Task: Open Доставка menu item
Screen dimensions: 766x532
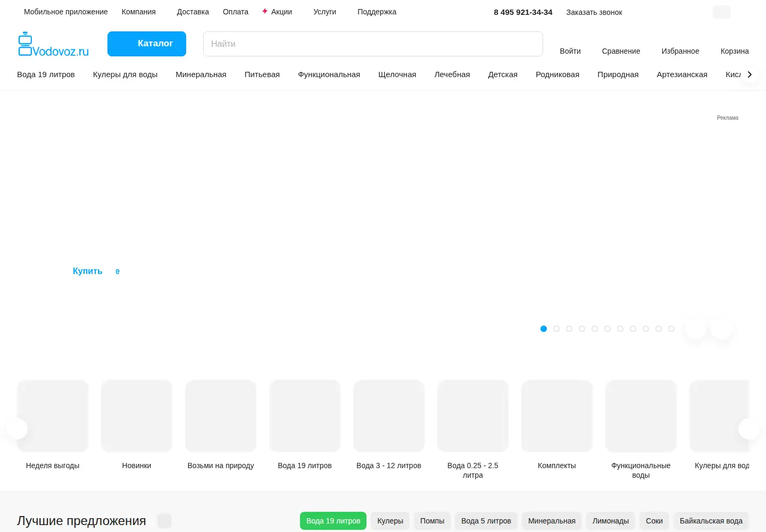Action: tap(193, 12)
